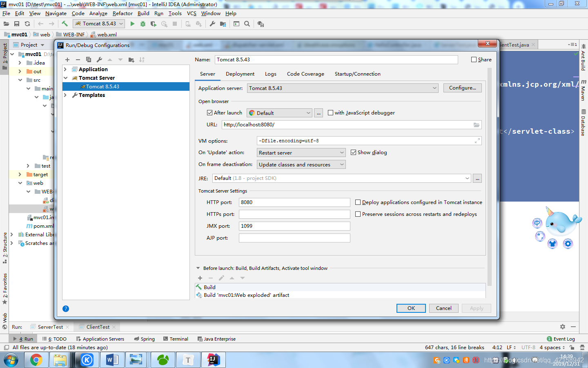Collapse Before launch section triangle
Viewport: 588px width, 368px height.
(x=198, y=268)
